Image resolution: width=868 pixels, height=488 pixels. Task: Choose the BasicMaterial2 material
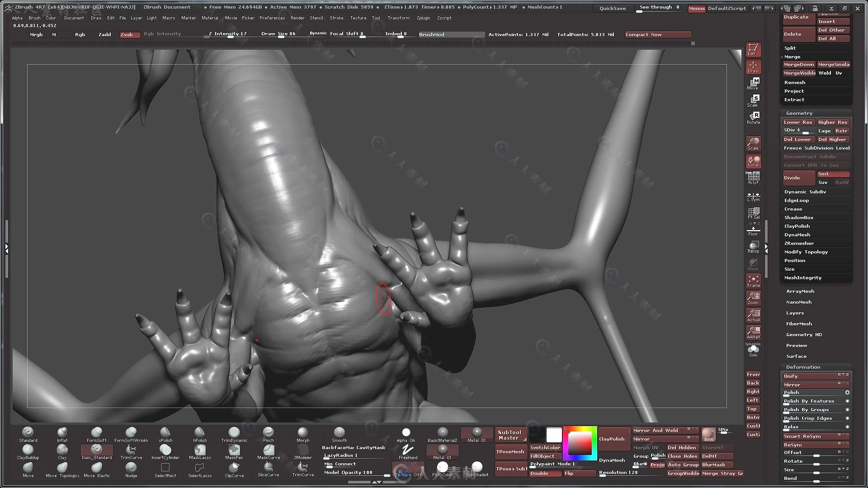tap(443, 435)
